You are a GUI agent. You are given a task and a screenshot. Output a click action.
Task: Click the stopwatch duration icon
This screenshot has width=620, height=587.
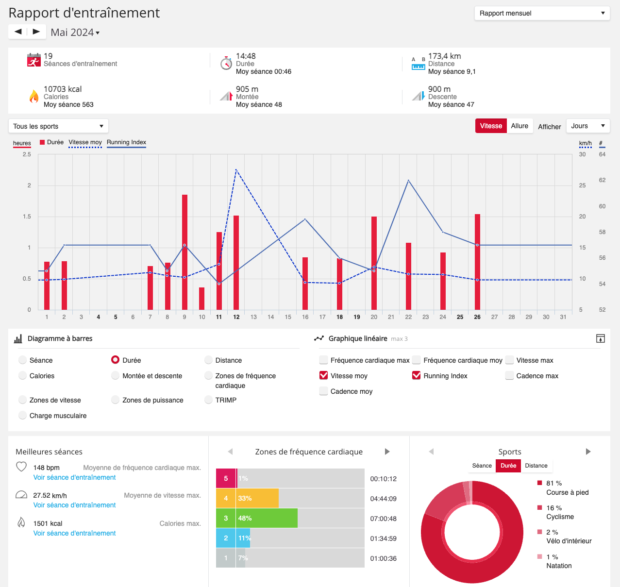coord(226,63)
